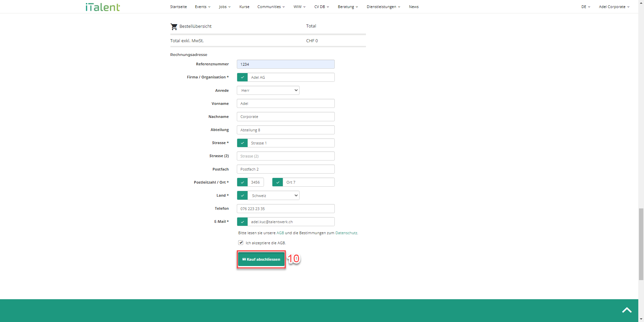Image resolution: width=644 pixels, height=322 pixels.
Task: Click the Postfach field
Action: click(286, 169)
